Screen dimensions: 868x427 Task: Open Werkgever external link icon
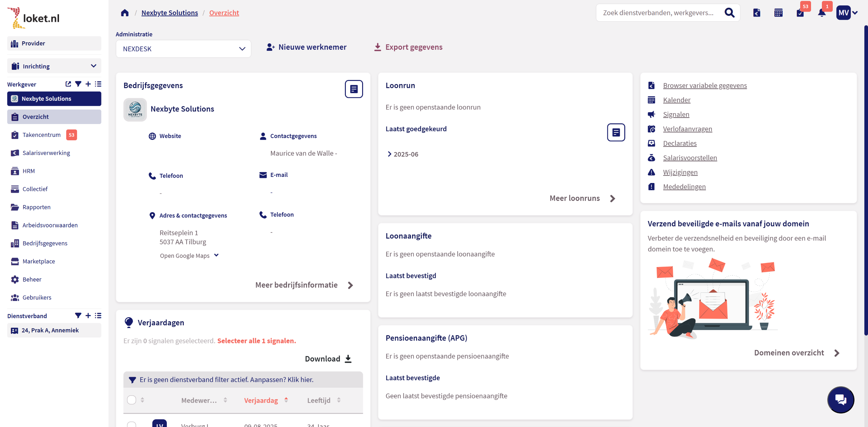point(68,84)
